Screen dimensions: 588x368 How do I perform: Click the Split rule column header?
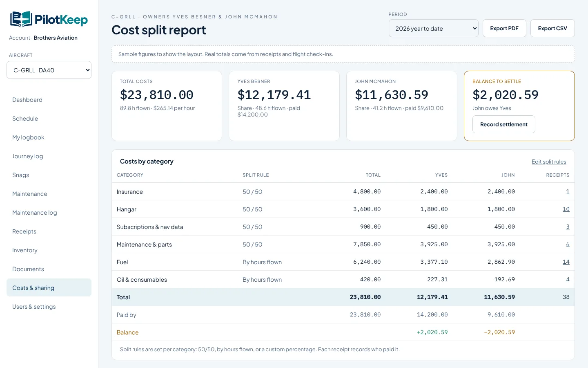pyautogui.click(x=256, y=175)
